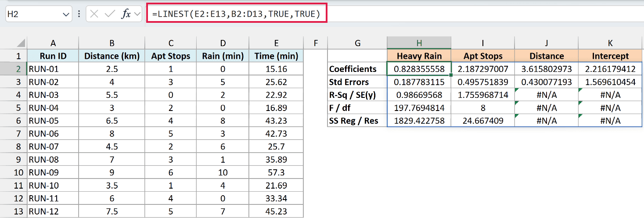Select the cell with distance 6.5
The width and height of the screenshot is (644, 218).
tap(112, 121)
